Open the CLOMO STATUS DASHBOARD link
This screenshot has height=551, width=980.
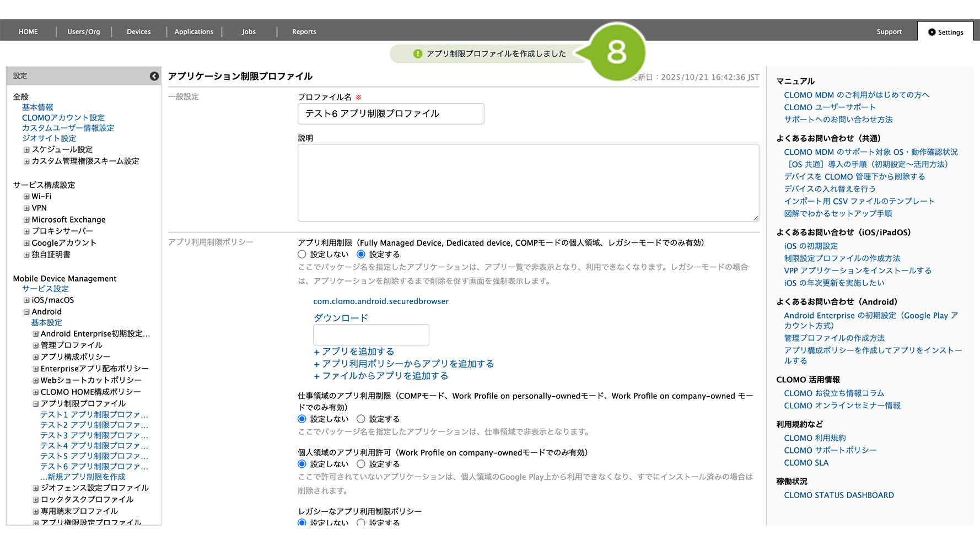click(x=838, y=495)
